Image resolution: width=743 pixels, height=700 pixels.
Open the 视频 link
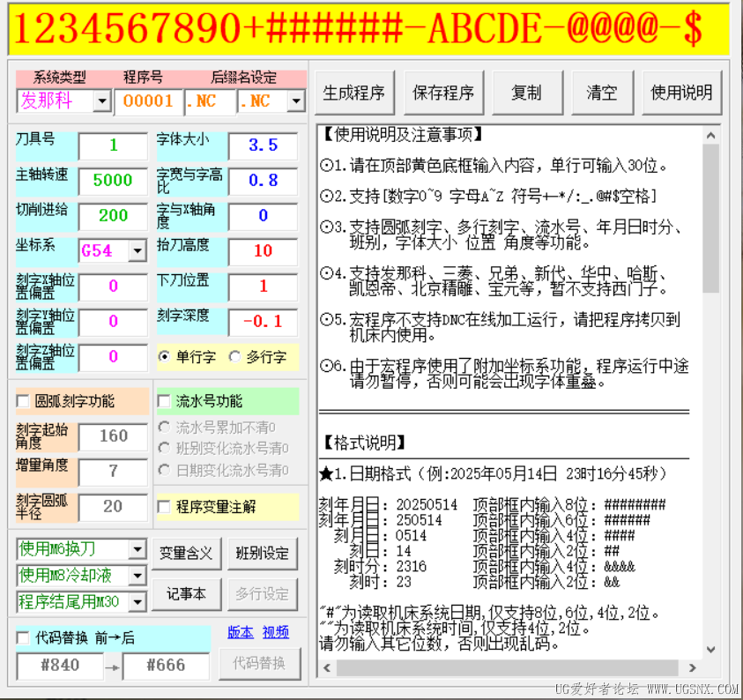coord(276,632)
